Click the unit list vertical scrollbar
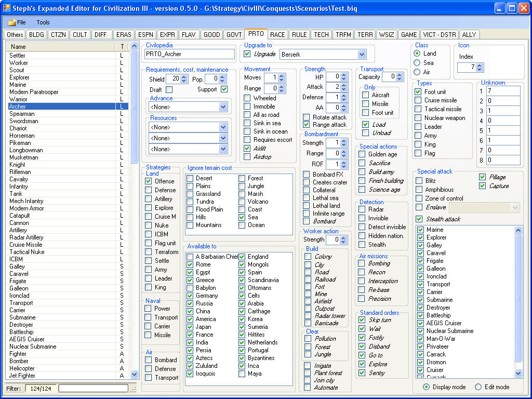This screenshot has height=399, width=532. point(135,210)
